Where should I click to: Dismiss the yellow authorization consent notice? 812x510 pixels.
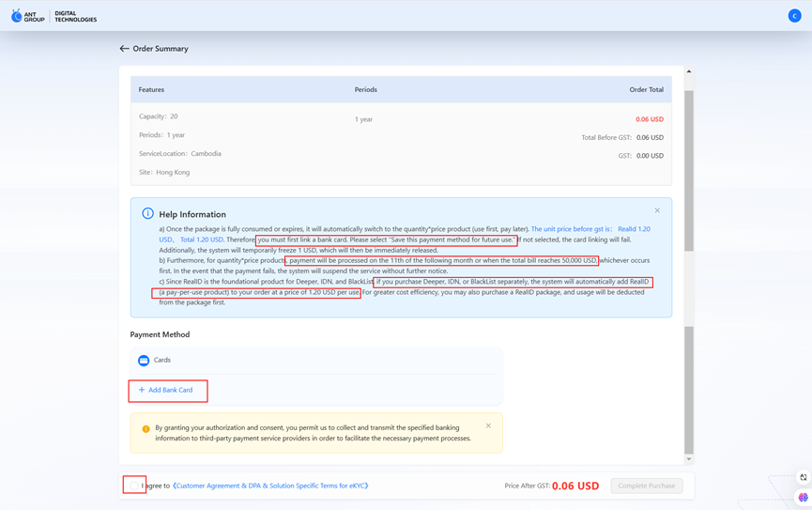(488, 425)
